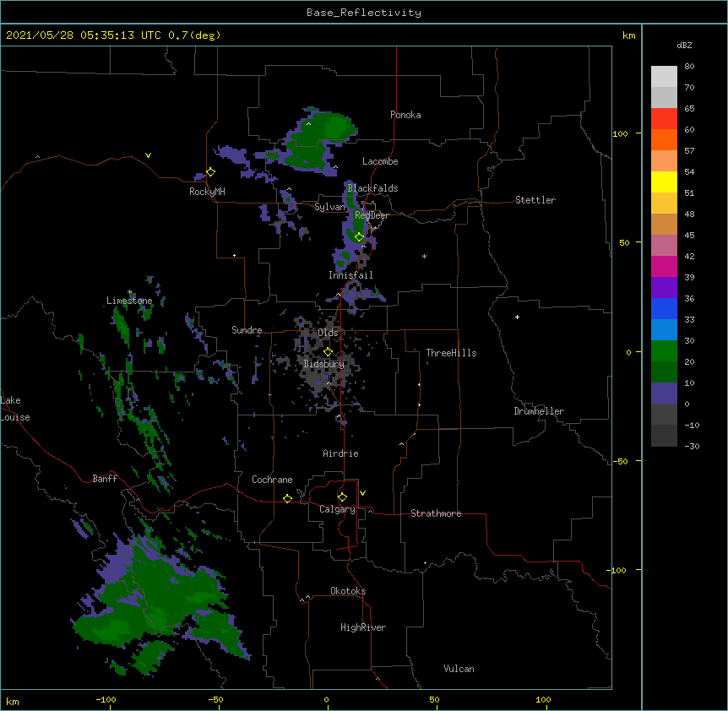Pick the red 60-65 dBZ legend swatch
Image resolution: width=728 pixels, height=711 pixels.
[664, 119]
